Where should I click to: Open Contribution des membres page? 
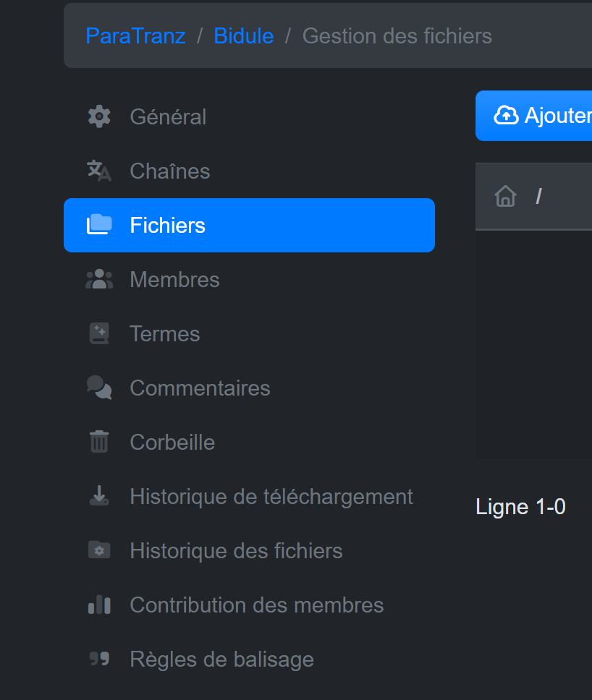(249, 605)
